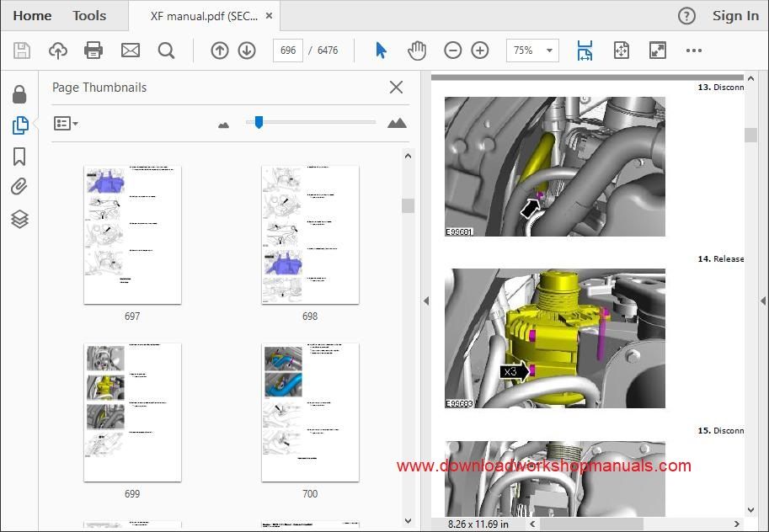Select the hand pan tool
This screenshot has width=769, height=532.
(417, 51)
